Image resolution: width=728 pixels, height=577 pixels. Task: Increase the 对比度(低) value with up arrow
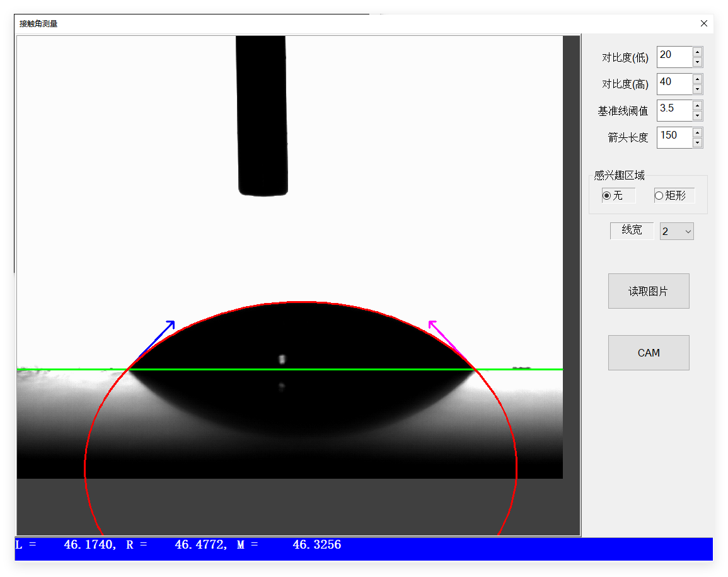697,52
